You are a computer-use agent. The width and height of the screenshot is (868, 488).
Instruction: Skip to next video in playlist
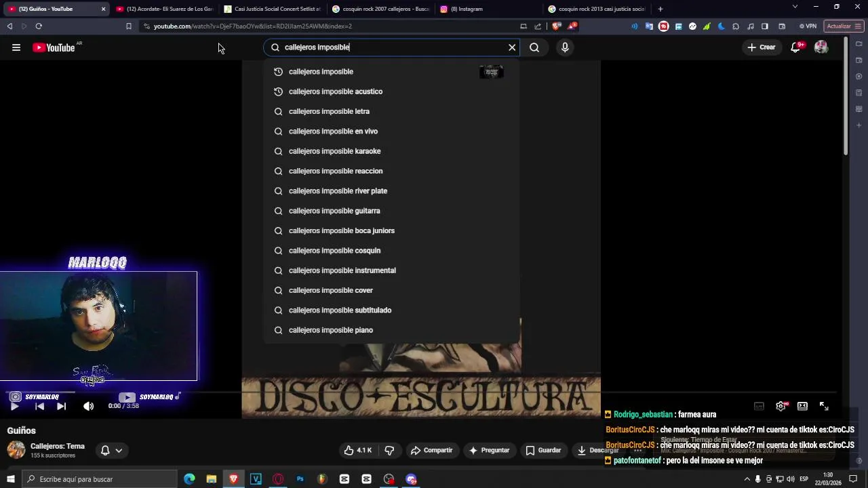point(61,406)
